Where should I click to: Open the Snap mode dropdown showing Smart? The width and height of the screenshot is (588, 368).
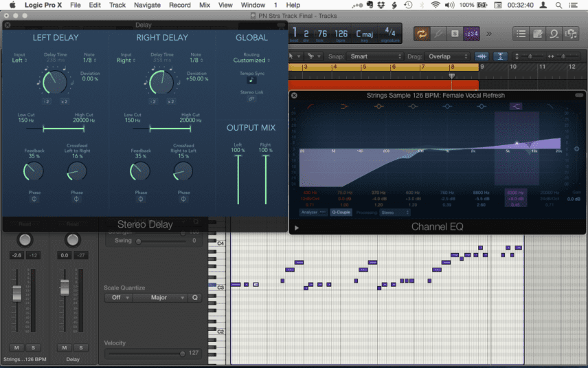pyautogui.click(x=374, y=56)
